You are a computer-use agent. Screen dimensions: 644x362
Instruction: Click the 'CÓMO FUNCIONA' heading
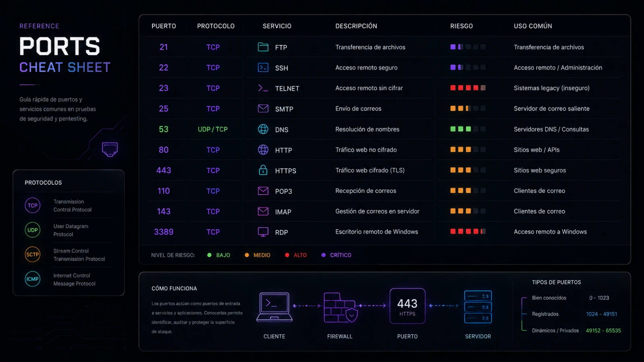[x=174, y=288]
